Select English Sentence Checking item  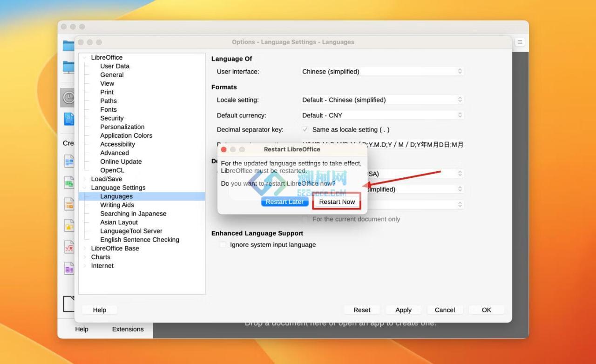coord(140,240)
